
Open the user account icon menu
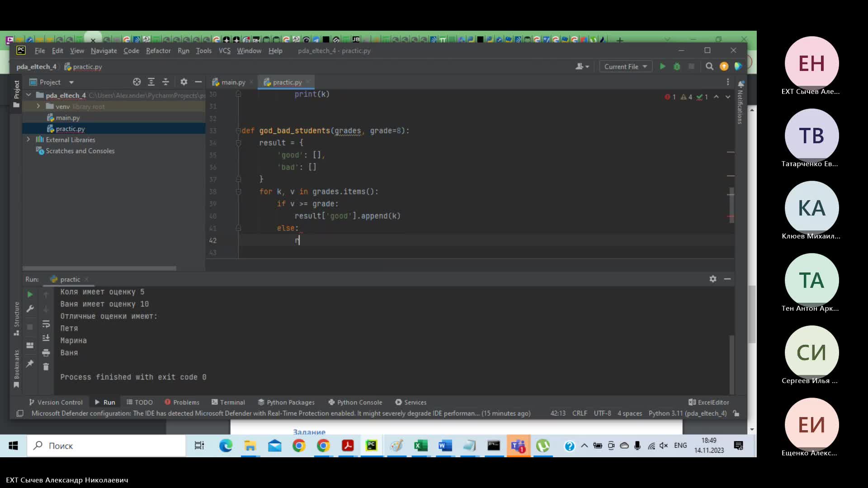click(x=582, y=66)
